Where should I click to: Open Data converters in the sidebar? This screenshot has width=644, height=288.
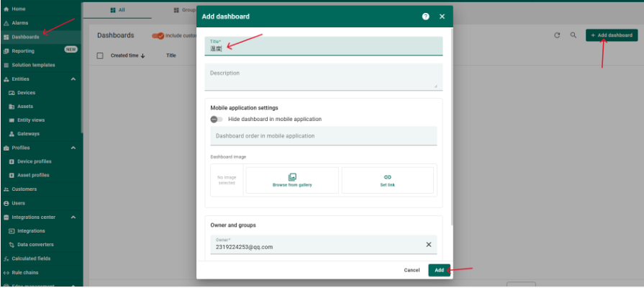[x=33, y=245]
